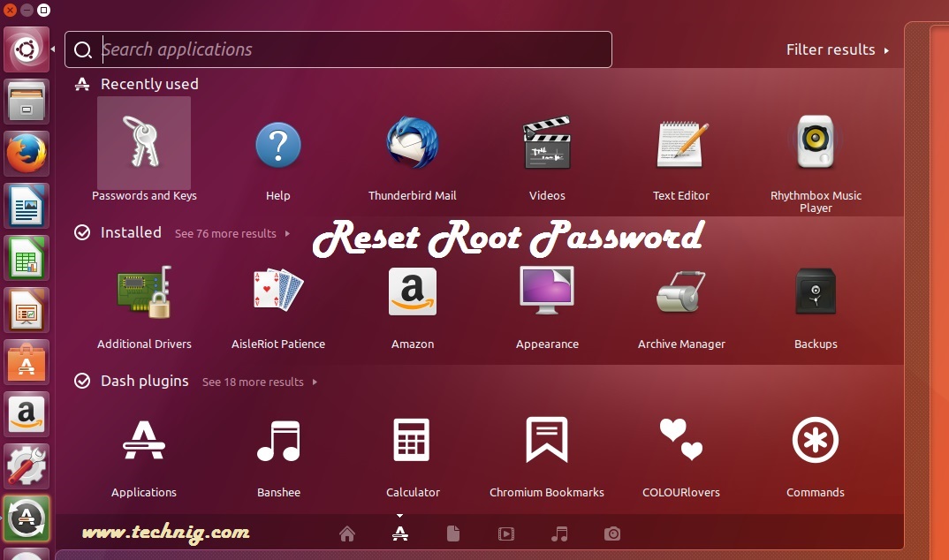Launch the COLOURlovers dash plugin
Screen dimensions: 949x560
(680, 439)
